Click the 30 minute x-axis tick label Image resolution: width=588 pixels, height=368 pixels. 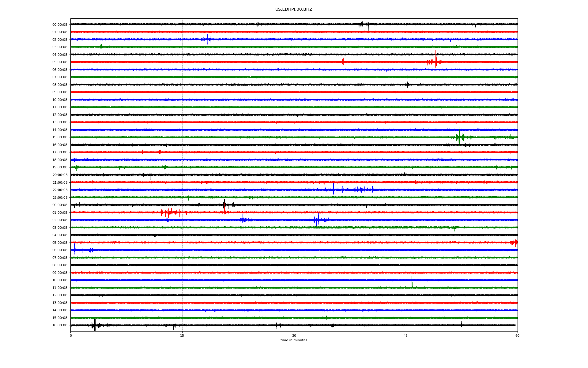pyautogui.click(x=294, y=335)
